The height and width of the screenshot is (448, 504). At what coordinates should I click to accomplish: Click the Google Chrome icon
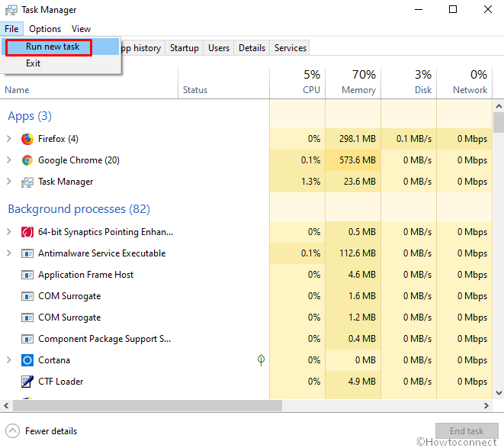27,160
